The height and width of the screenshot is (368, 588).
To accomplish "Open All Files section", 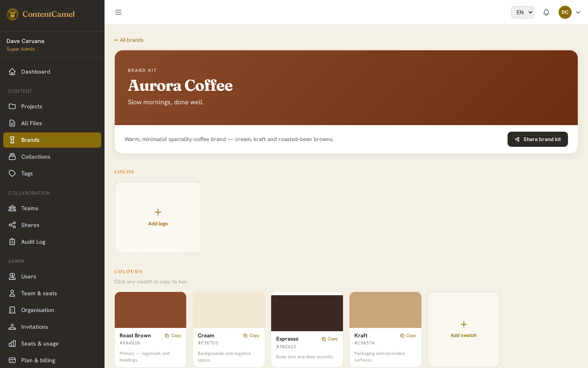I will click(x=52, y=123).
